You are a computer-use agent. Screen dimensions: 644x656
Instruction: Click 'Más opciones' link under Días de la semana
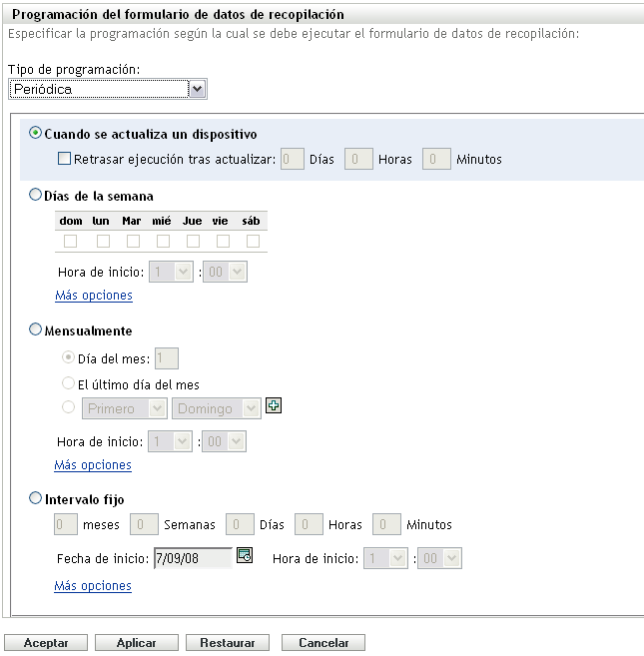click(x=94, y=296)
